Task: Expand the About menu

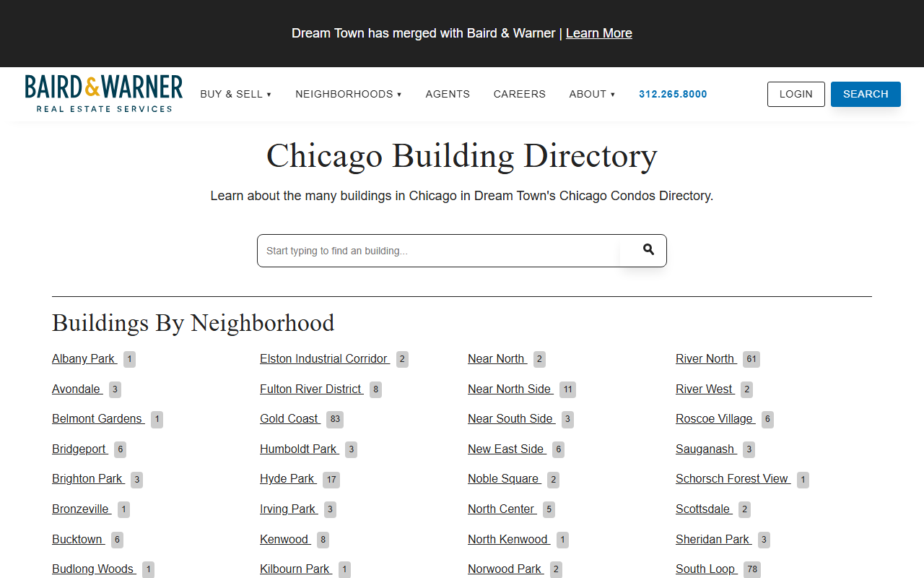Action: pos(592,94)
